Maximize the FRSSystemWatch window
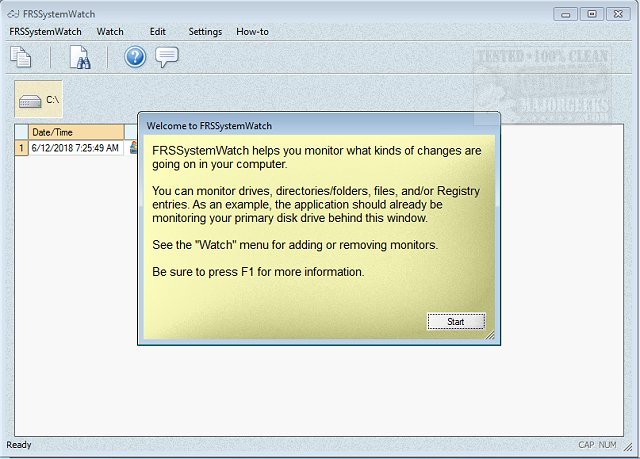 pos(591,14)
